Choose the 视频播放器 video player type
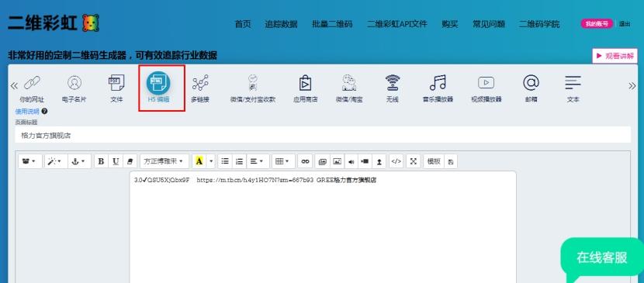644x283 pixels. click(x=486, y=88)
